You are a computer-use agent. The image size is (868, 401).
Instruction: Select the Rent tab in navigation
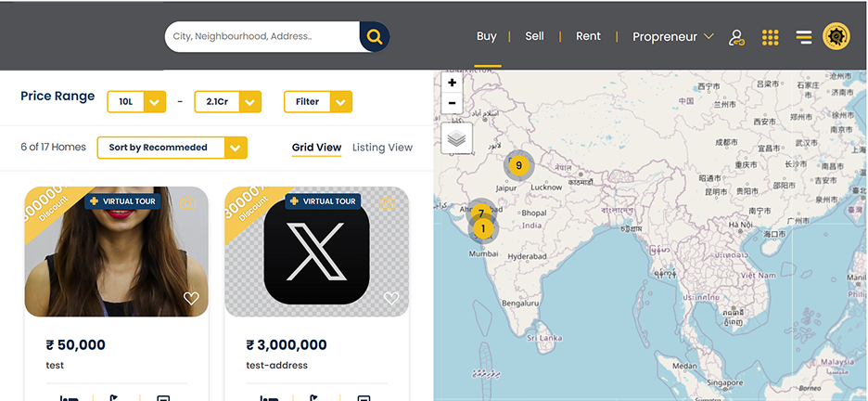(x=588, y=36)
